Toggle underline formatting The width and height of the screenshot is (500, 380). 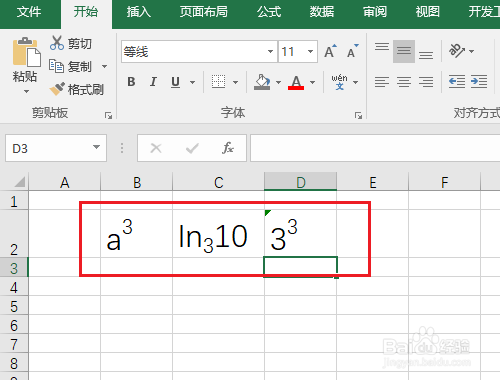(x=175, y=82)
